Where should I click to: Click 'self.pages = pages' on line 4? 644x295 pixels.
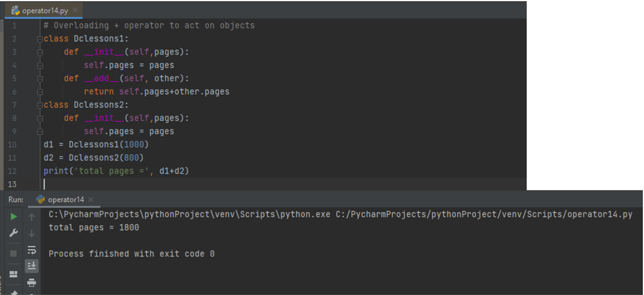click(129, 65)
